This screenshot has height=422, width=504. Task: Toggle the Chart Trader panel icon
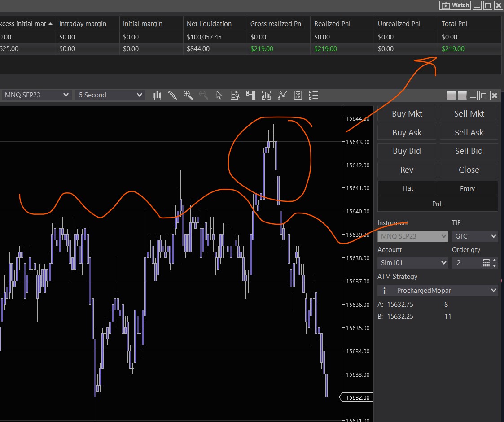click(x=250, y=95)
